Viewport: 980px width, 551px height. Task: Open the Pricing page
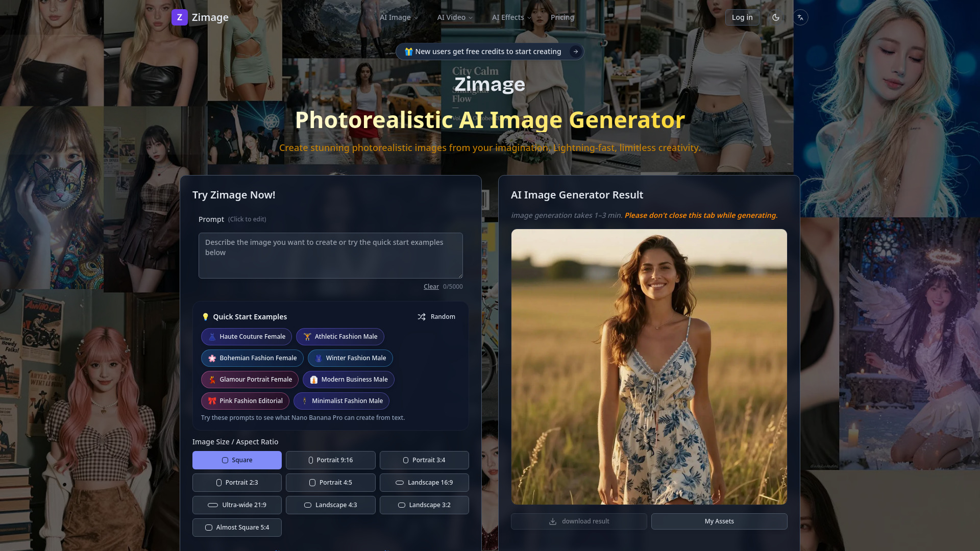pyautogui.click(x=562, y=17)
